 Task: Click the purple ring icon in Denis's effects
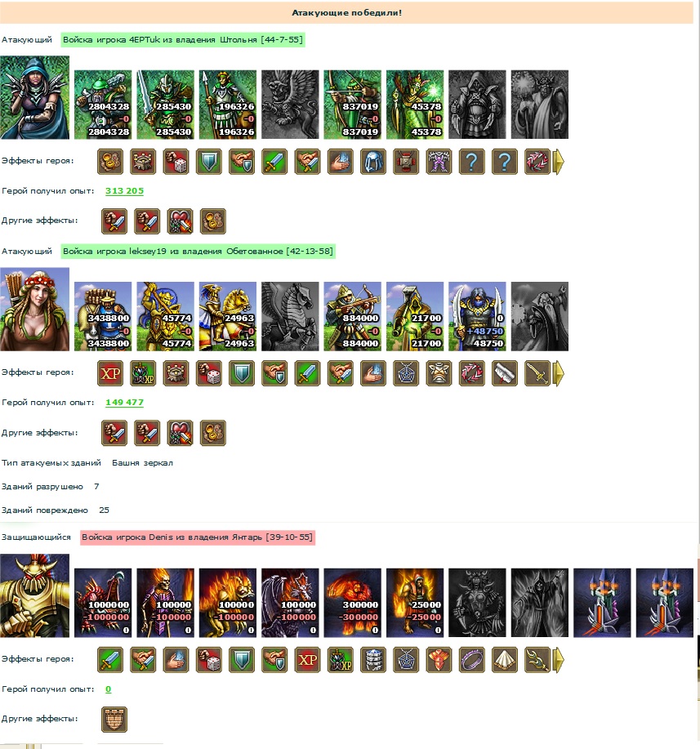(471, 660)
